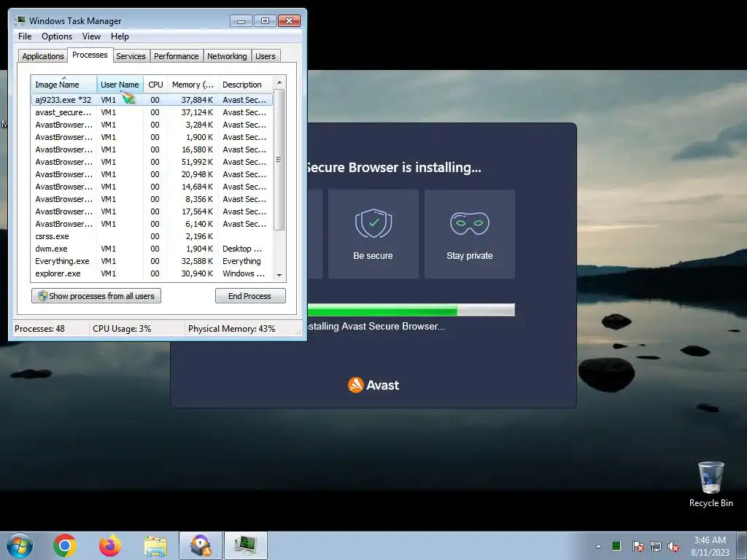
Task: Open the File menu
Action: 25,36
